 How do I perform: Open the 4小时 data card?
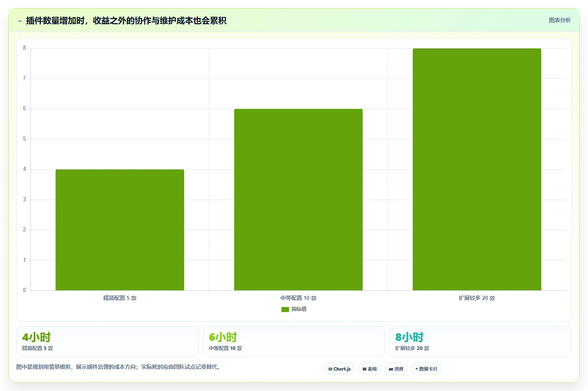[107, 341]
